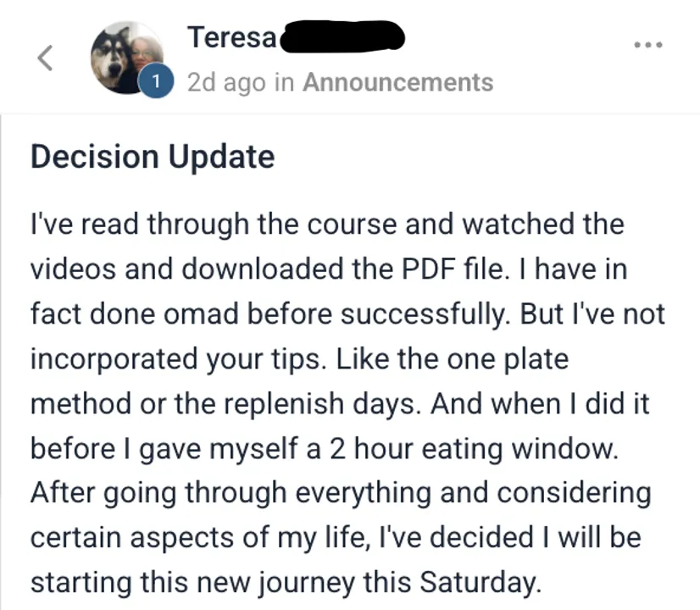The width and height of the screenshot is (700, 610).
Task: Open author profile via name Teresa
Action: point(232,37)
